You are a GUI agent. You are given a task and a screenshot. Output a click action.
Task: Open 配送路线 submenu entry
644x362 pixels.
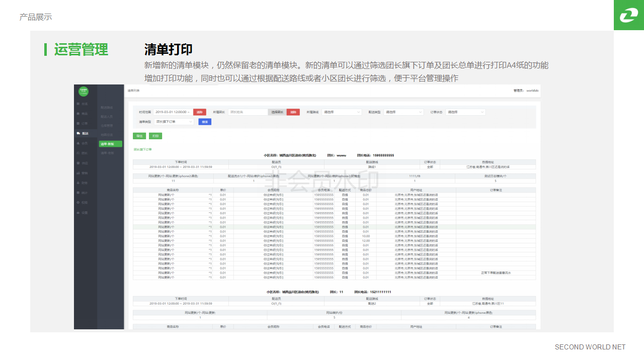(x=107, y=108)
